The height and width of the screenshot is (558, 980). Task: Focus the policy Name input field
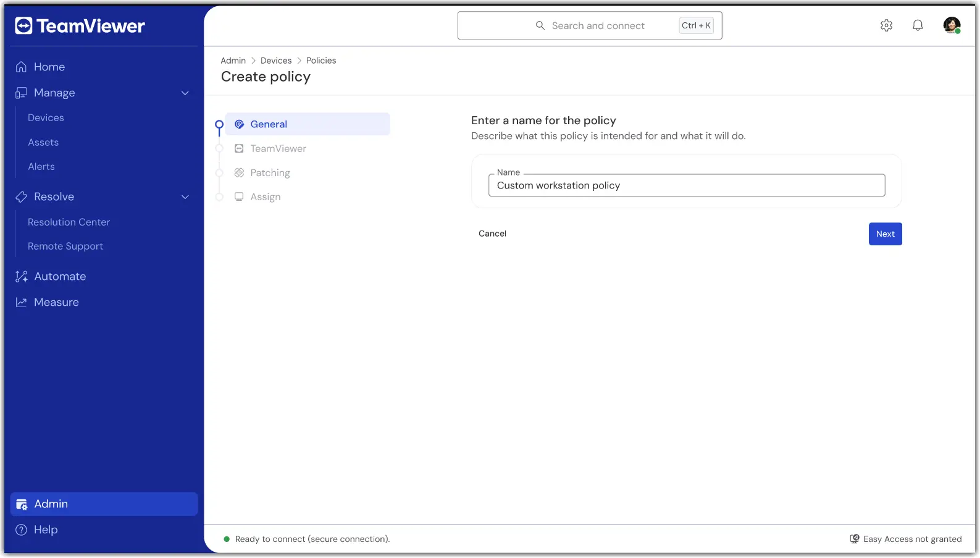(687, 185)
